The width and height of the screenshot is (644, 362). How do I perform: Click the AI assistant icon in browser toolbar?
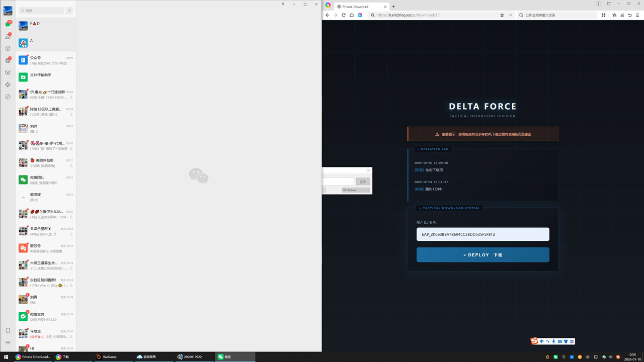pos(360,15)
